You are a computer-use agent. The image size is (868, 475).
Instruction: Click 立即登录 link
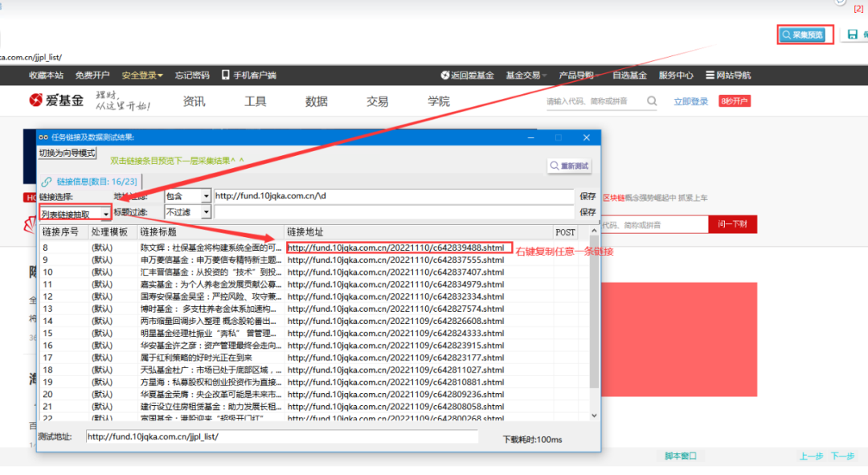(691, 101)
